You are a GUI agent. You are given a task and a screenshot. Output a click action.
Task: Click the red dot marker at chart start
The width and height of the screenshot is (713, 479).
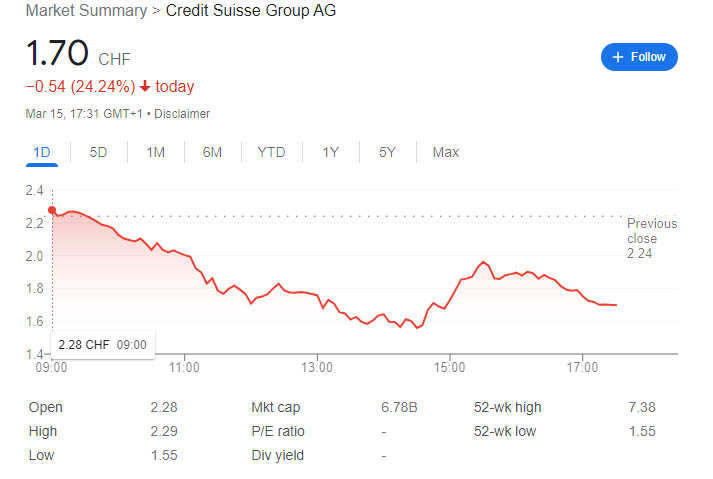coord(52,210)
